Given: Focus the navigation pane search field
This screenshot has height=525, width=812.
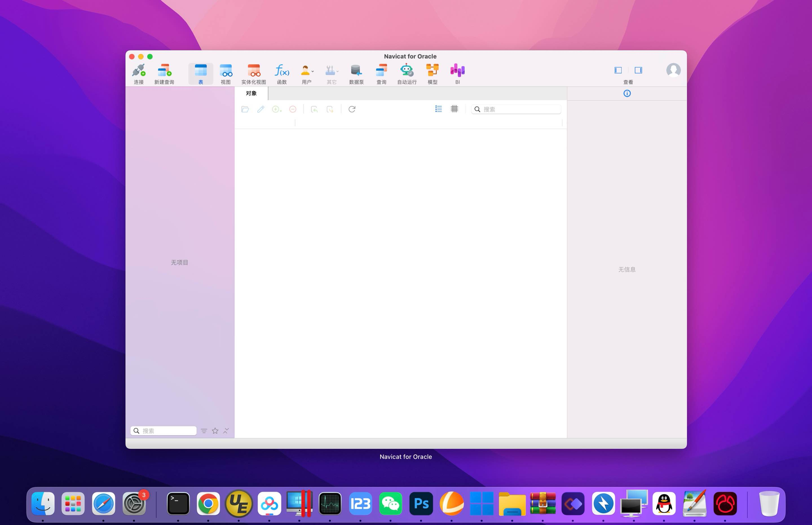Looking at the screenshot, I should click(x=163, y=431).
